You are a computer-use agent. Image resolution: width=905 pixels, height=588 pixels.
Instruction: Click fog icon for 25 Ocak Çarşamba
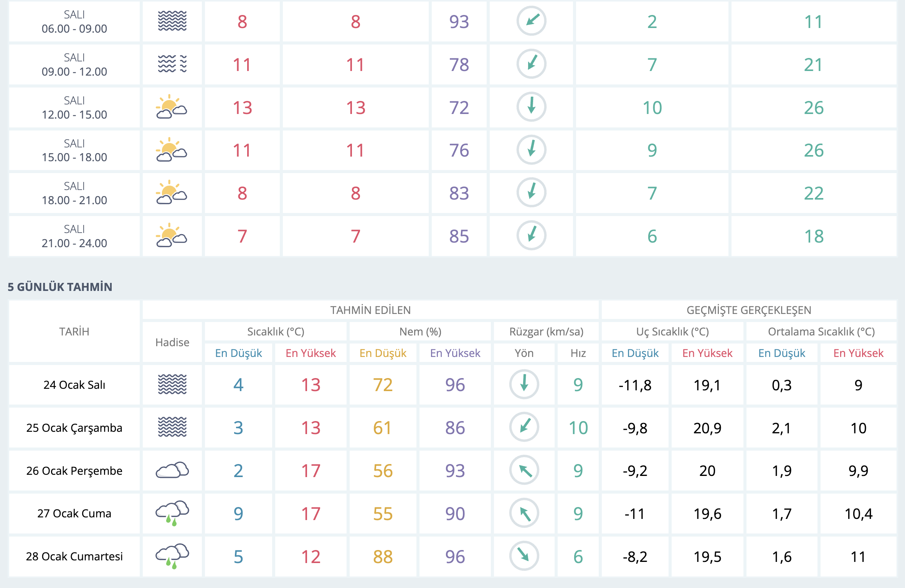tap(172, 427)
